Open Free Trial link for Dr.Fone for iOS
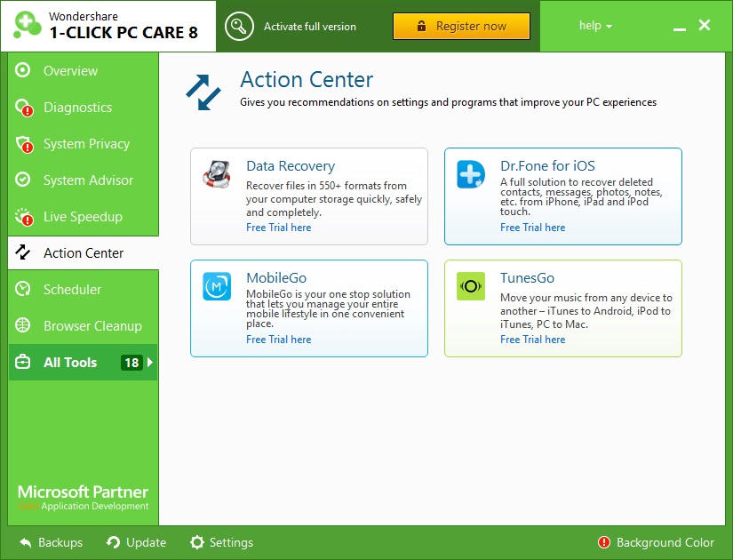Viewport: 733px width, 560px height. coord(532,228)
